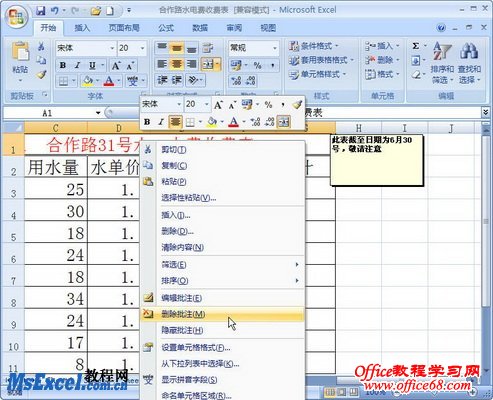This screenshot has height=400, width=493.
Task: Click the Office button orb
Action: pyautogui.click(x=17, y=17)
